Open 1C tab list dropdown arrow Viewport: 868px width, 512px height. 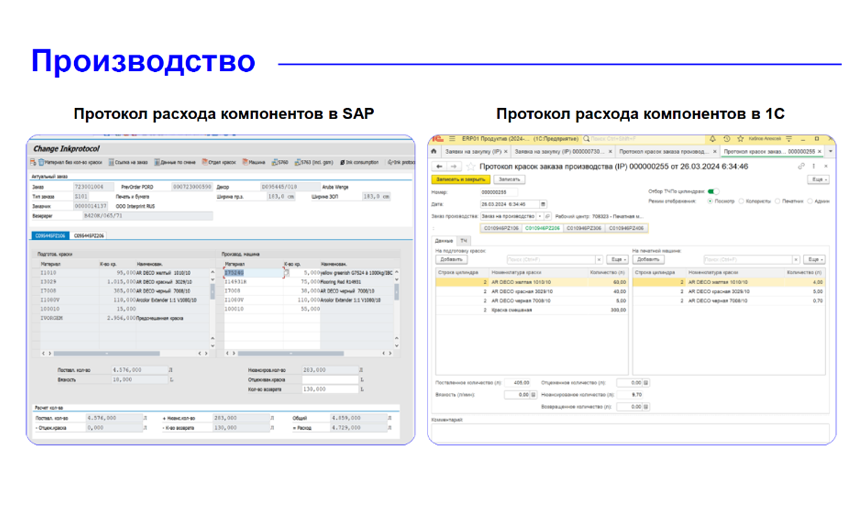click(830, 151)
